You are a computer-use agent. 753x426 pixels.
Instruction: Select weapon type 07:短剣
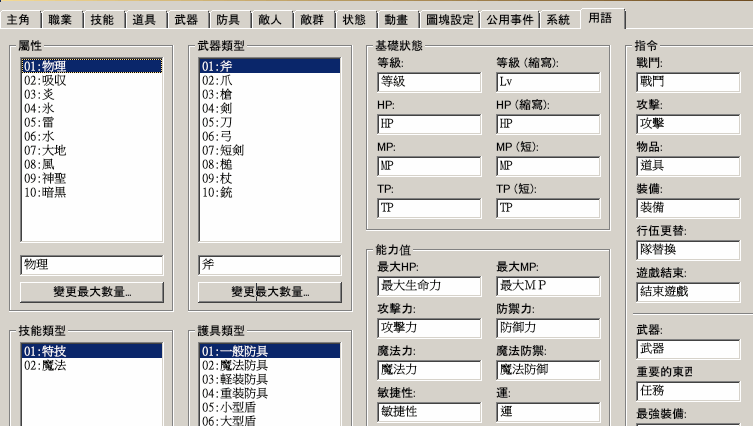coord(270,150)
